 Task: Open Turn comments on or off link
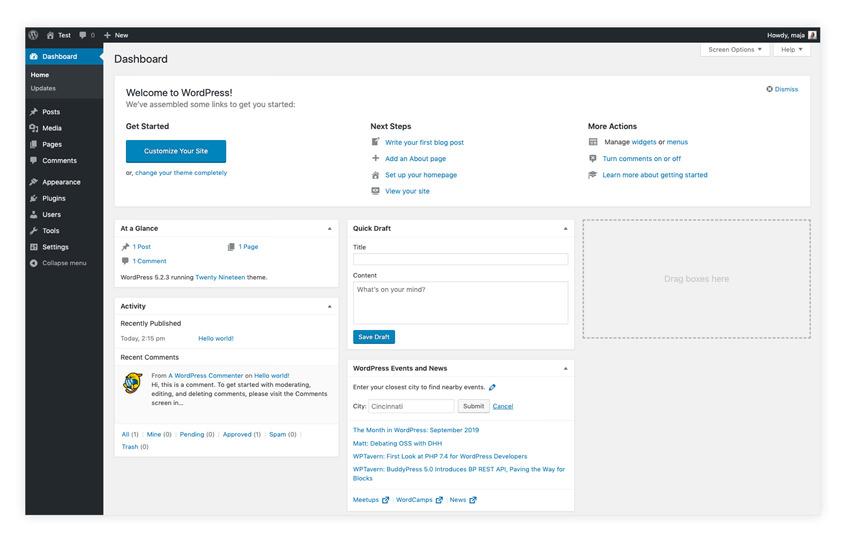coord(642,158)
